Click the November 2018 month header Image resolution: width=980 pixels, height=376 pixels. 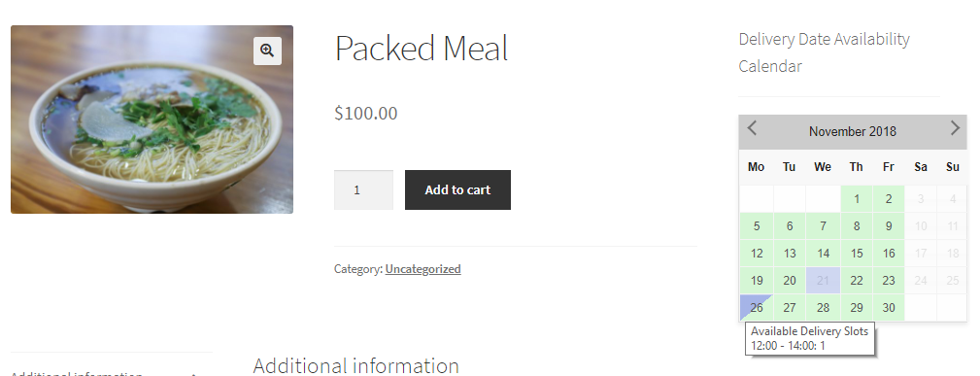tap(853, 131)
